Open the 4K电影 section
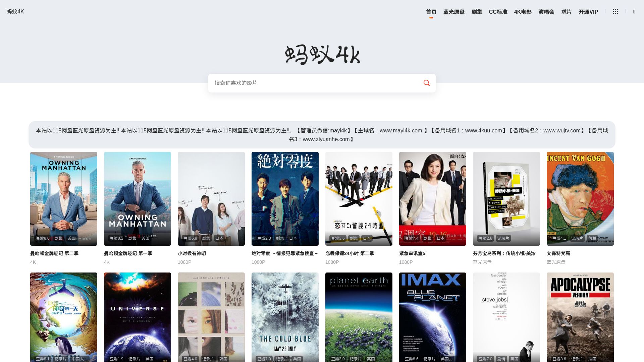Image resolution: width=644 pixels, height=362 pixels. pos(523,12)
